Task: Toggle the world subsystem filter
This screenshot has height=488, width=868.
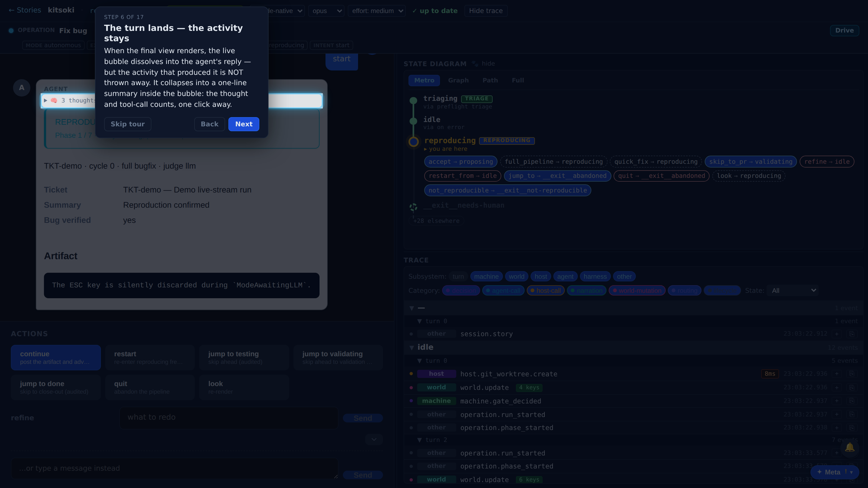Action: coord(516,277)
